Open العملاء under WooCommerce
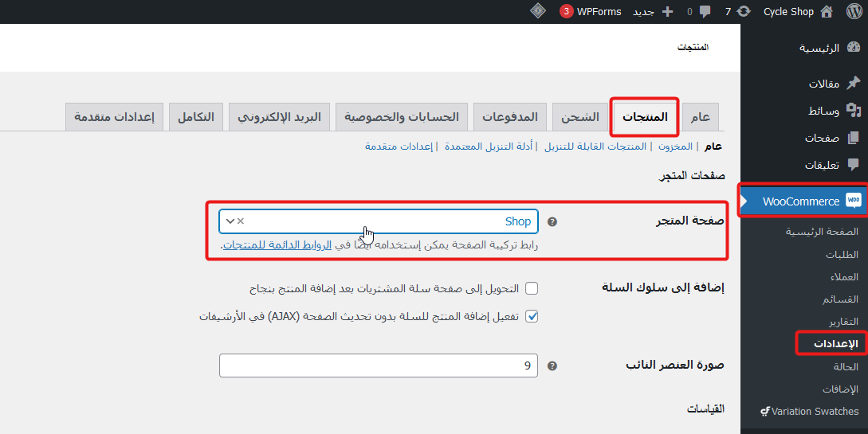868x434 pixels. click(x=843, y=277)
